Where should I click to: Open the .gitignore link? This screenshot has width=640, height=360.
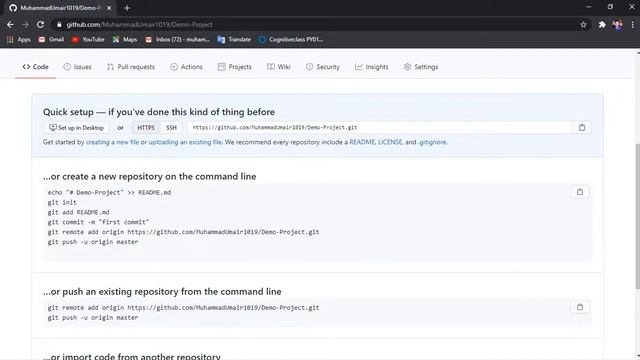[432, 142]
